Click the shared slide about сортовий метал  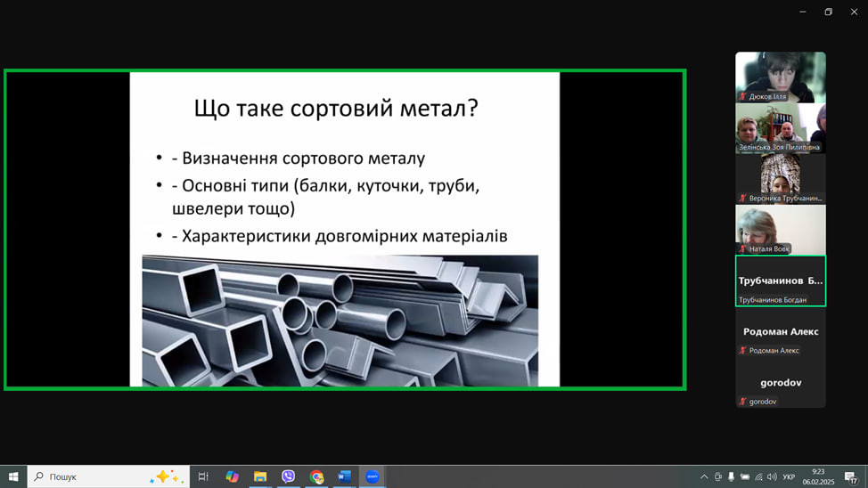point(345,230)
